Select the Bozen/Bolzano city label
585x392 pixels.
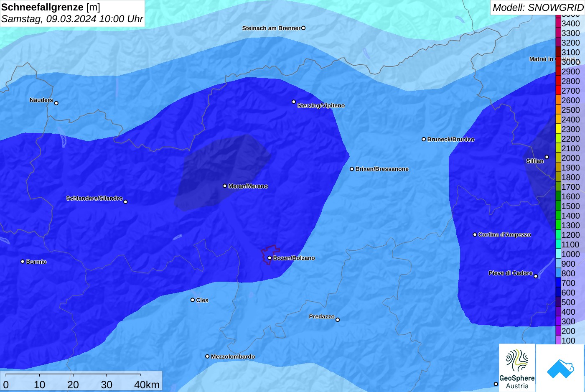pos(294,258)
